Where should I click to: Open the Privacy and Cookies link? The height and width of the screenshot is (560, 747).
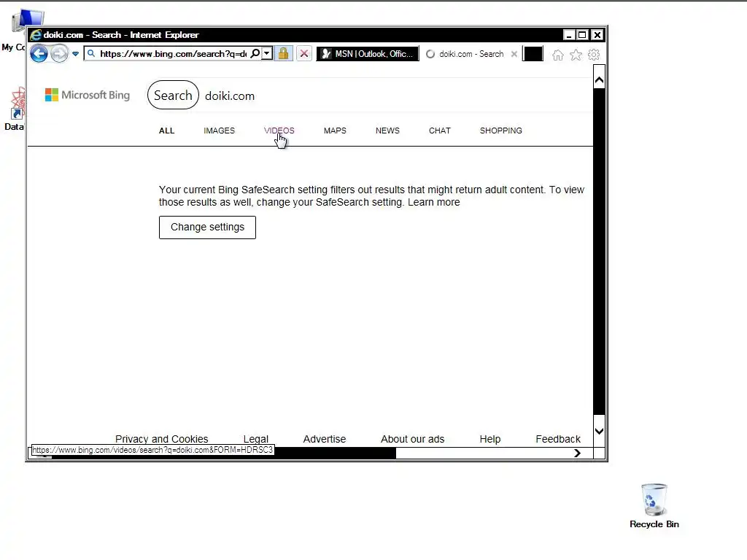point(161,438)
